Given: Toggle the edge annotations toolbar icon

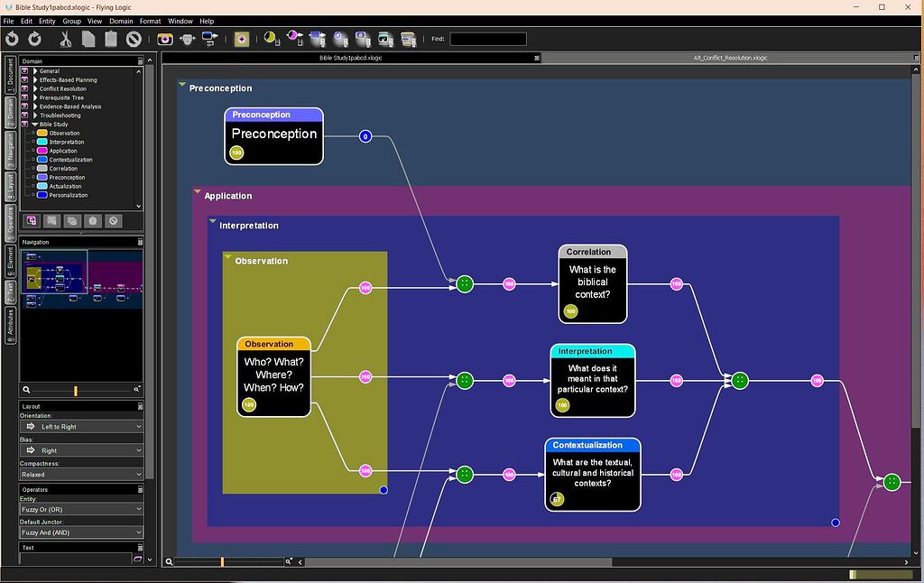Looking at the screenshot, I should tap(317, 39).
